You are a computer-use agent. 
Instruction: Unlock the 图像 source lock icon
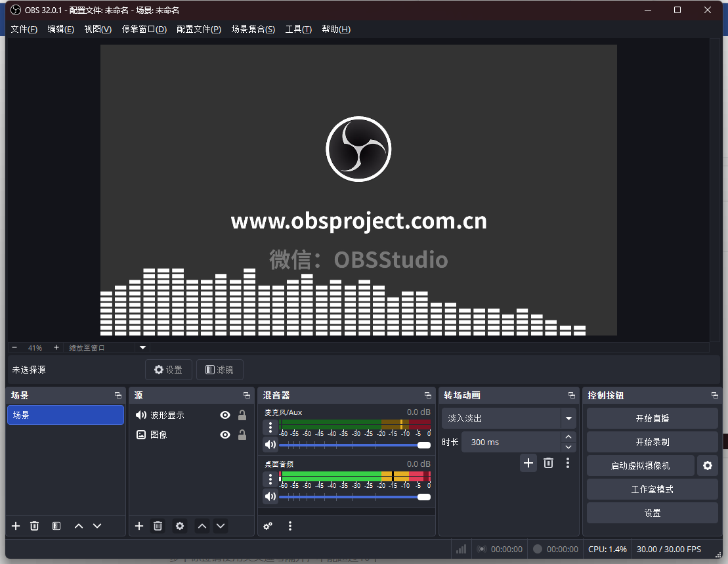tap(242, 435)
